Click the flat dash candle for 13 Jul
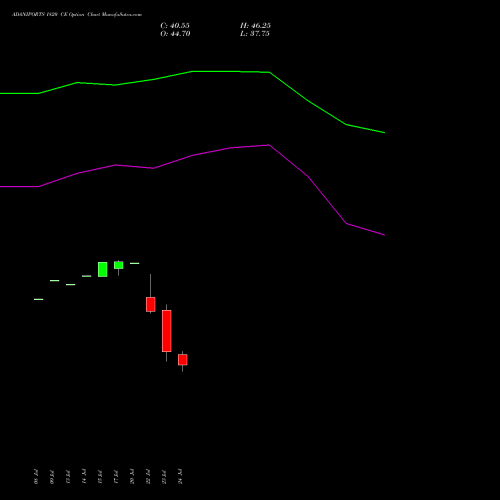The height and width of the screenshot is (500, 500). [71, 285]
